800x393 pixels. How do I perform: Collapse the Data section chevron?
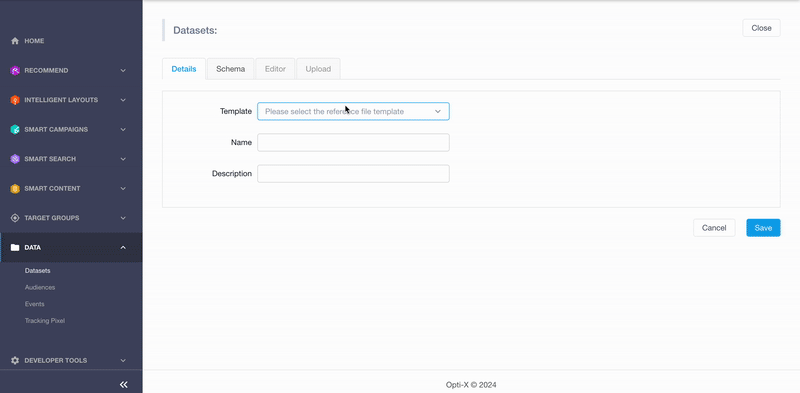123,248
